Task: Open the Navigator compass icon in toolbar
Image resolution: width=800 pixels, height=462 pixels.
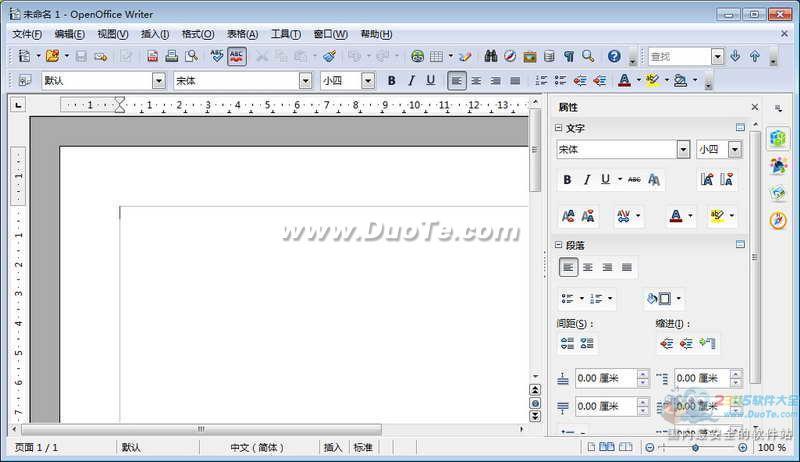Action: [510, 56]
